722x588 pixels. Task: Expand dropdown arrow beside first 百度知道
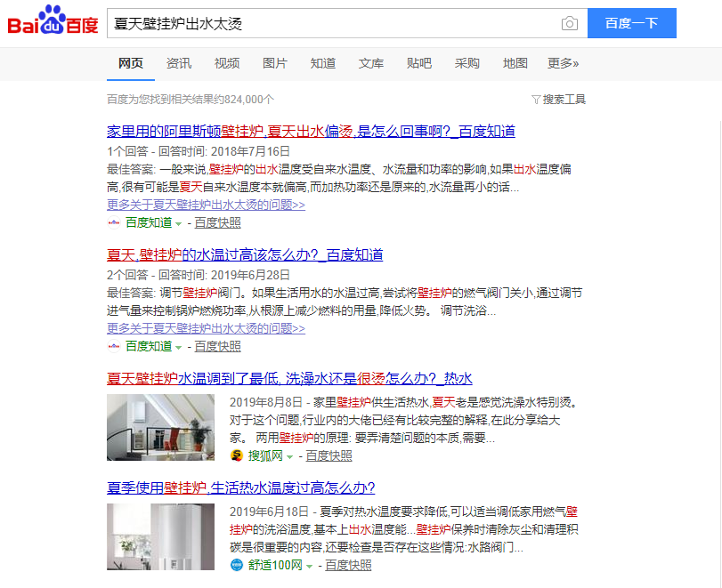tap(179, 223)
